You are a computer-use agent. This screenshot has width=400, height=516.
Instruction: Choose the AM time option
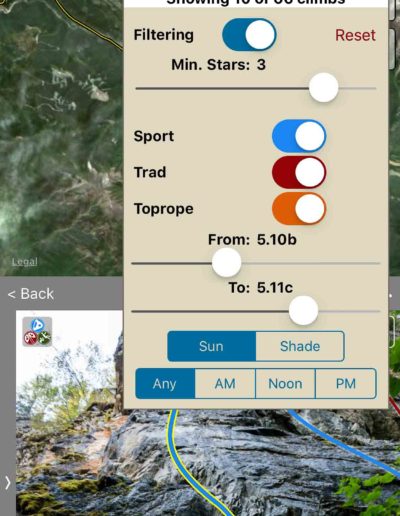(x=225, y=383)
